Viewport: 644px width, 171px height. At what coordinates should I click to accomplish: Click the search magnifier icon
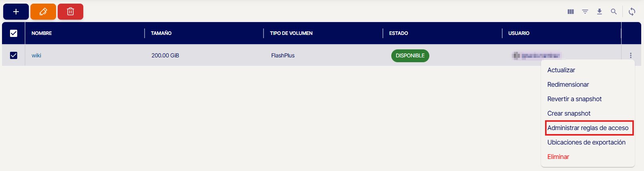point(614,12)
